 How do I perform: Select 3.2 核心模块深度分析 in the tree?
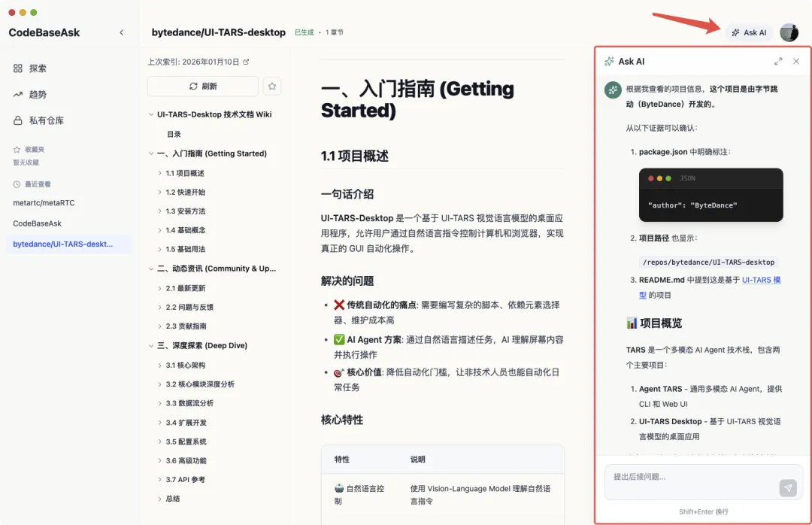coord(200,384)
